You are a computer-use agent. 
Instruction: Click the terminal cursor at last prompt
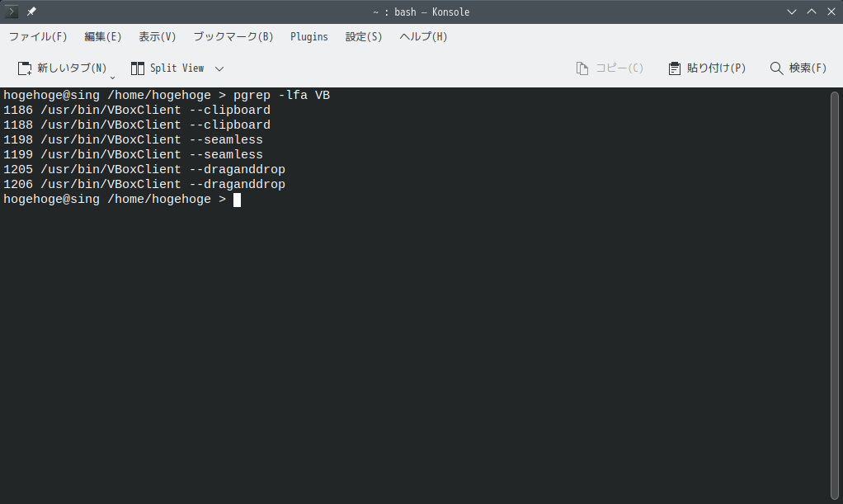pos(237,200)
